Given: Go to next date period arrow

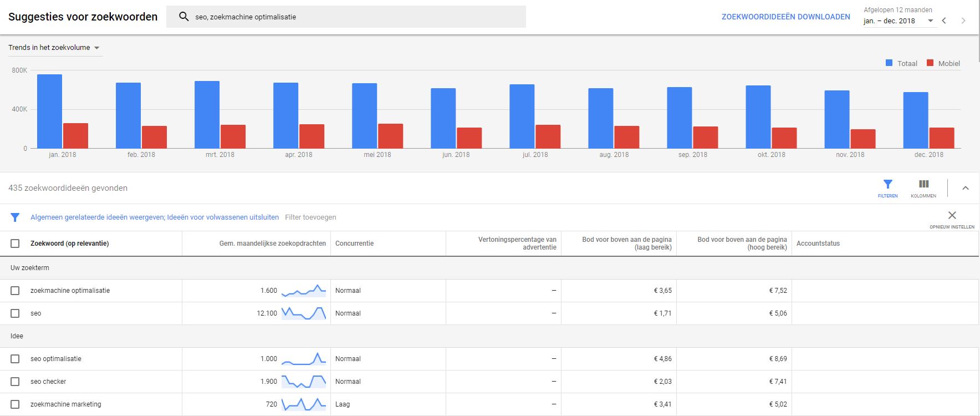Looking at the screenshot, I should pyautogui.click(x=963, y=21).
